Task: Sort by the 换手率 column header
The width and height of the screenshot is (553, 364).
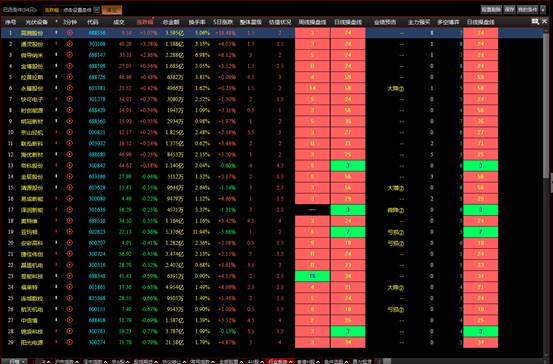Action: pos(197,22)
